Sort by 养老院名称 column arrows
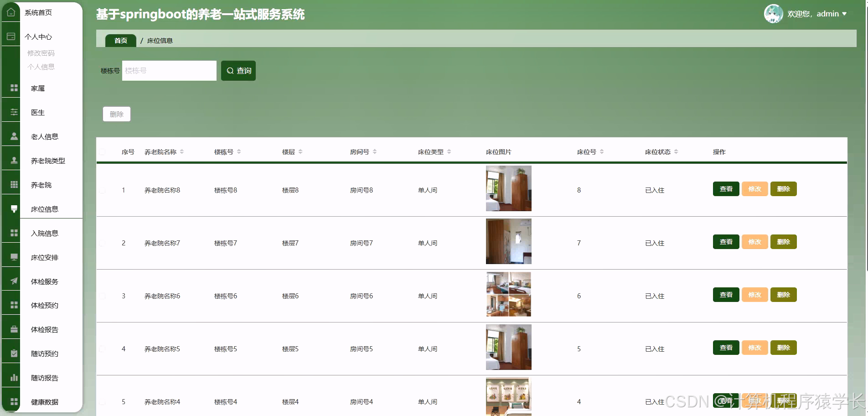This screenshot has width=868, height=416. point(182,151)
